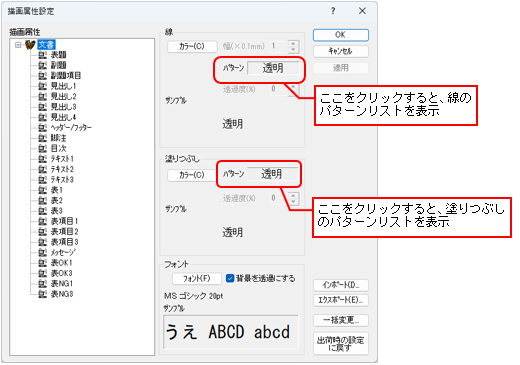Open fill カラー(C) color picker
Image resolution: width=520 pixels, height=365 pixels.
tap(192, 175)
